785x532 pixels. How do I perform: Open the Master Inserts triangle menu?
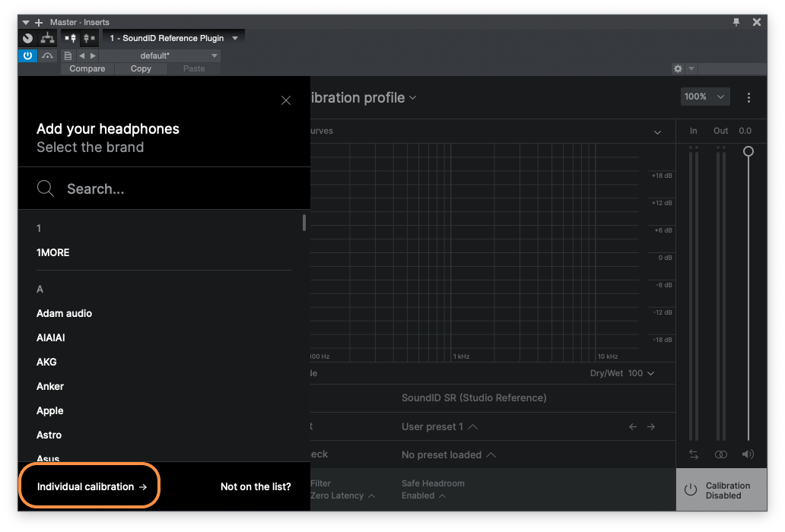(x=26, y=23)
